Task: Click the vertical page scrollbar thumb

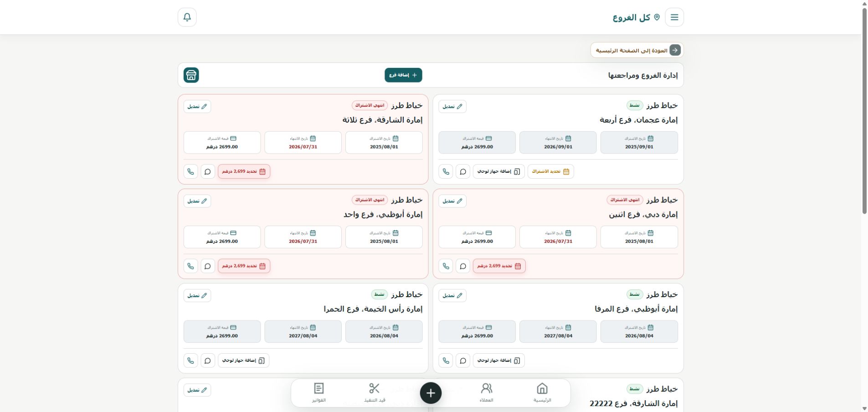Action: [x=864, y=110]
